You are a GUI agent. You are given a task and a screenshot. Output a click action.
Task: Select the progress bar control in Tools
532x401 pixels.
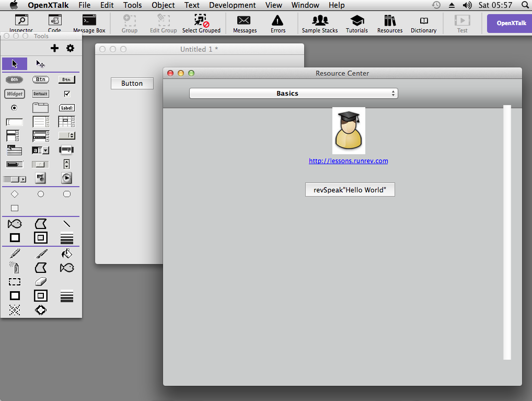coord(15,164)
